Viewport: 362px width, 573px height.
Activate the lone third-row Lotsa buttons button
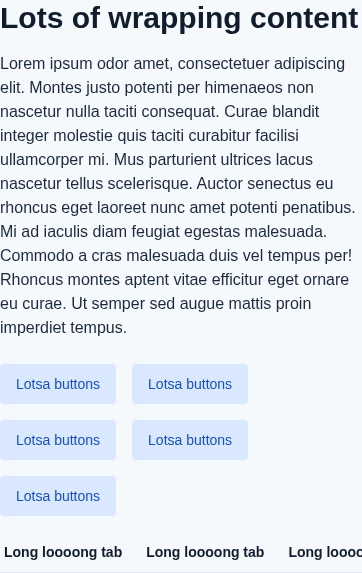58,496
